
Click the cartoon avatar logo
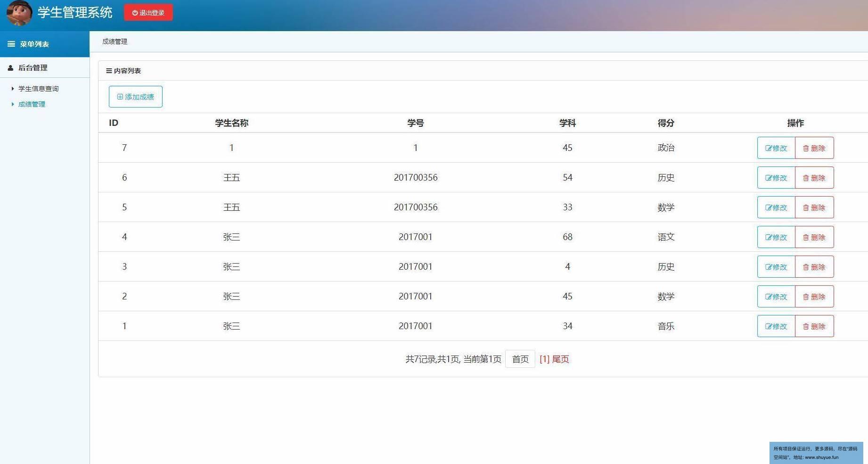point(19,13)
